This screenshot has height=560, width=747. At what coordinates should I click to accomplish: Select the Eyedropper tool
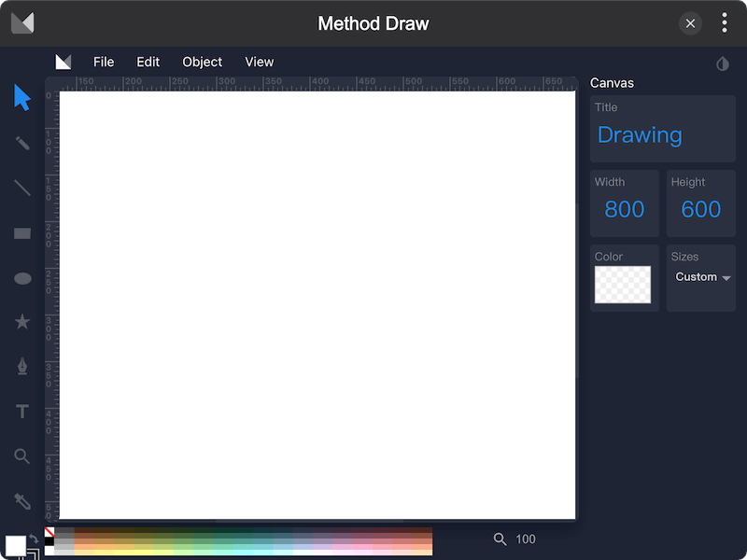pos(22,501)
